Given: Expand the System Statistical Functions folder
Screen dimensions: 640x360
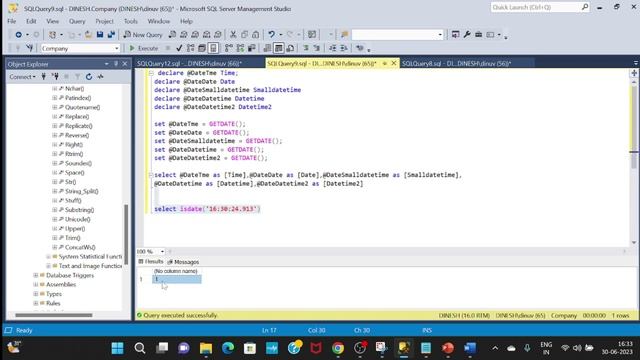Looking at the screenshot, I should click(x=48, y=257).
